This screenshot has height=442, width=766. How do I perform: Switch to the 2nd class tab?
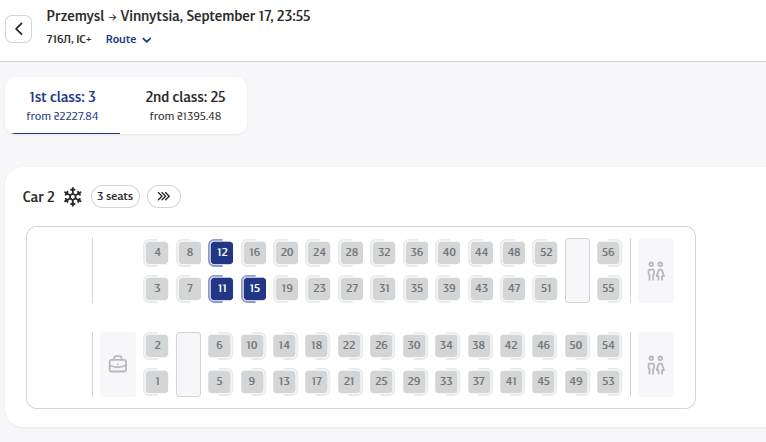click(185, 105)
